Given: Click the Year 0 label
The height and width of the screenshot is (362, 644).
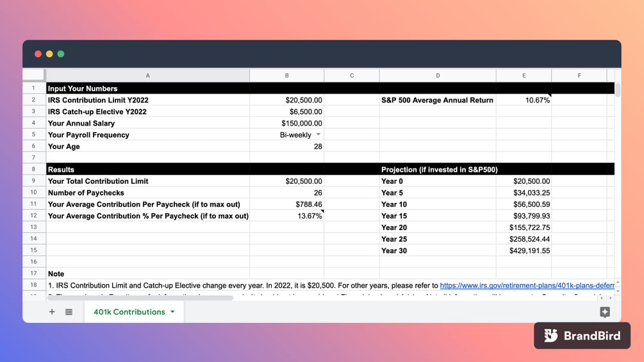Looking at the screenshot, I should pyautogui.click(x=392, y=181).
